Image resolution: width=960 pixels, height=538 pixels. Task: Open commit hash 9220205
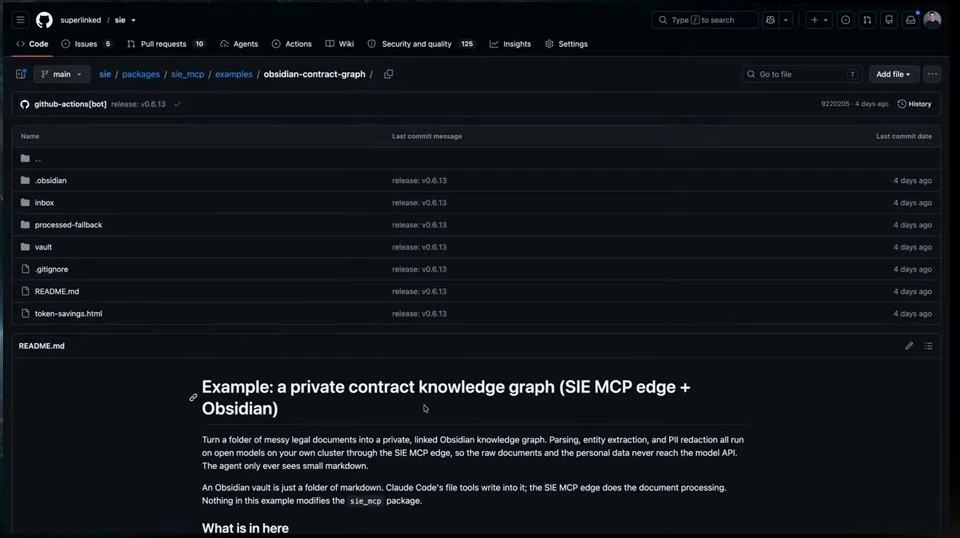835,104
